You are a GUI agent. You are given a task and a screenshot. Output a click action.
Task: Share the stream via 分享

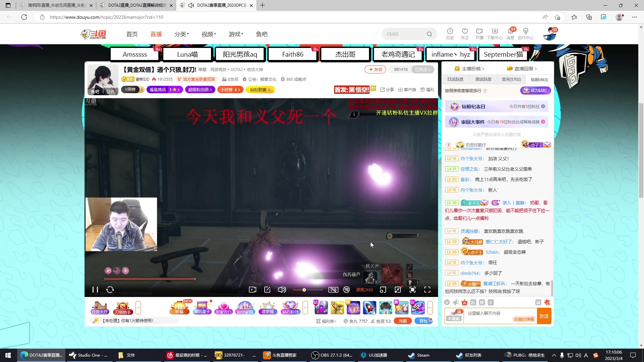tap(387, 89)
